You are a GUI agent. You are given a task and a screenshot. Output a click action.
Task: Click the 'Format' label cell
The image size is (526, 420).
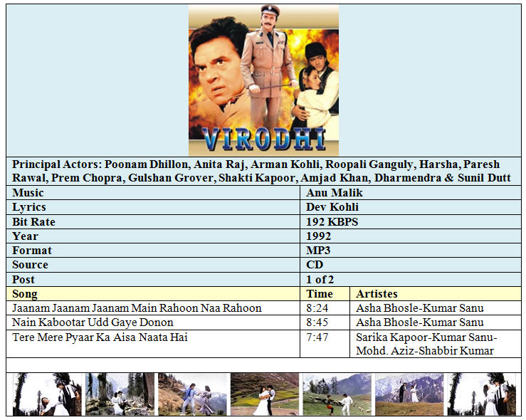(153, 251)
